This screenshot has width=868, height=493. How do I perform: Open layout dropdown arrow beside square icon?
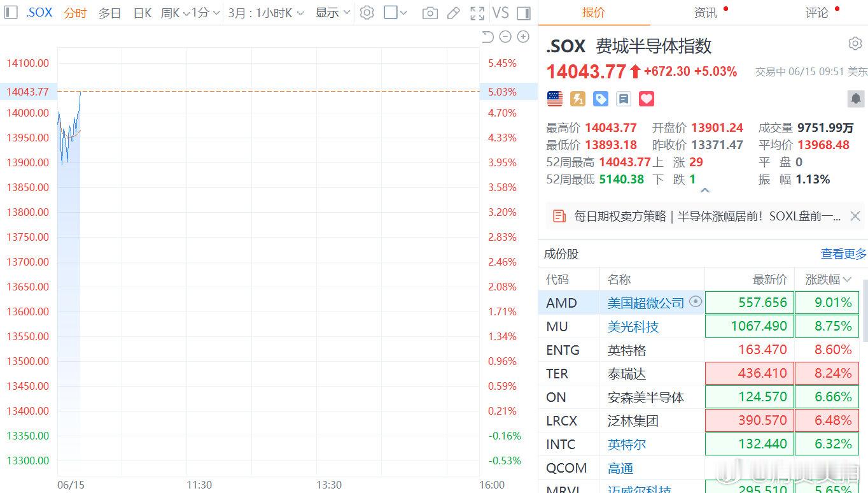coord(403,13)
